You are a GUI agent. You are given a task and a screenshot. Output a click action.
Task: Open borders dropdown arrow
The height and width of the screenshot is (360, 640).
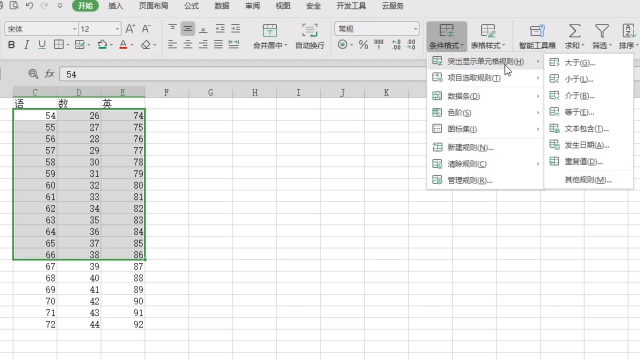pos(68,45)
